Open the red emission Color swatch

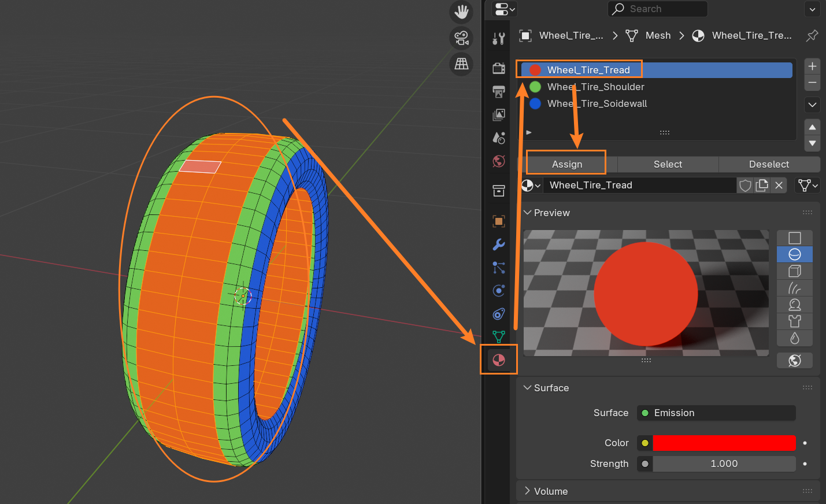tap(724, 443)
